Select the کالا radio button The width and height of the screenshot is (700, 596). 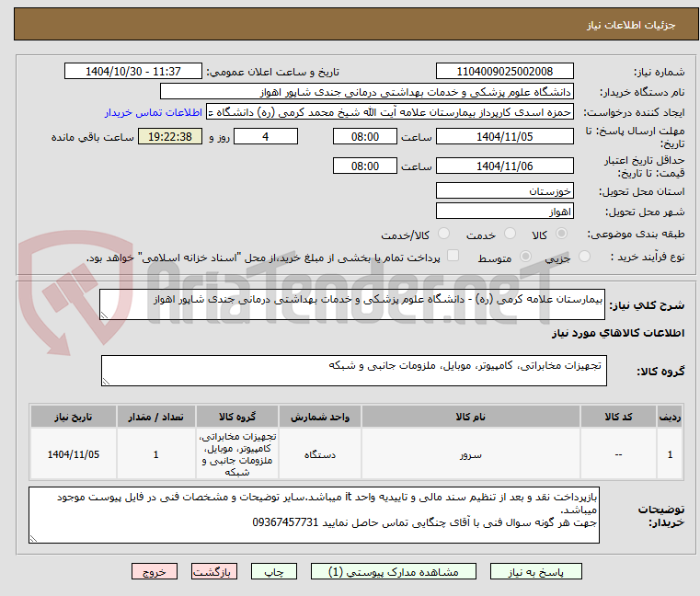pos(561,234)
